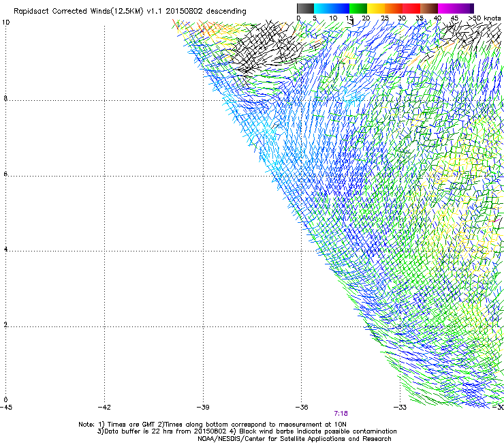Select the brown 35-40 knots color band
504x443 pixels.
[x=429, y=8]
